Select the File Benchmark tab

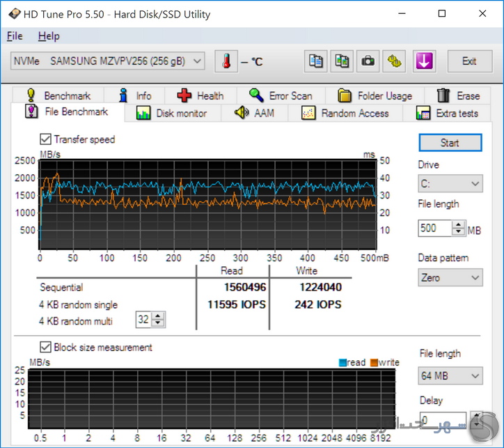(68, 112)
